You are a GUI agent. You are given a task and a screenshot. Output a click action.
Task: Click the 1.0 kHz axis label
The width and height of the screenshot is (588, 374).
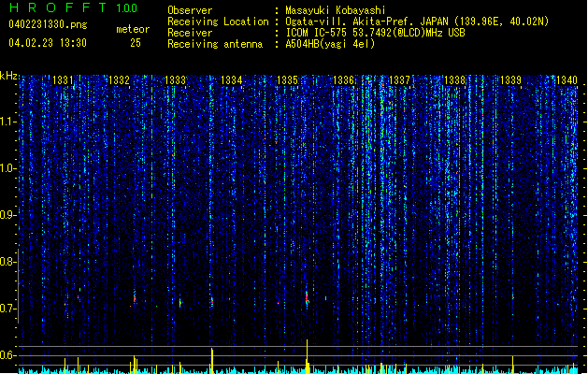pos(7,168)
